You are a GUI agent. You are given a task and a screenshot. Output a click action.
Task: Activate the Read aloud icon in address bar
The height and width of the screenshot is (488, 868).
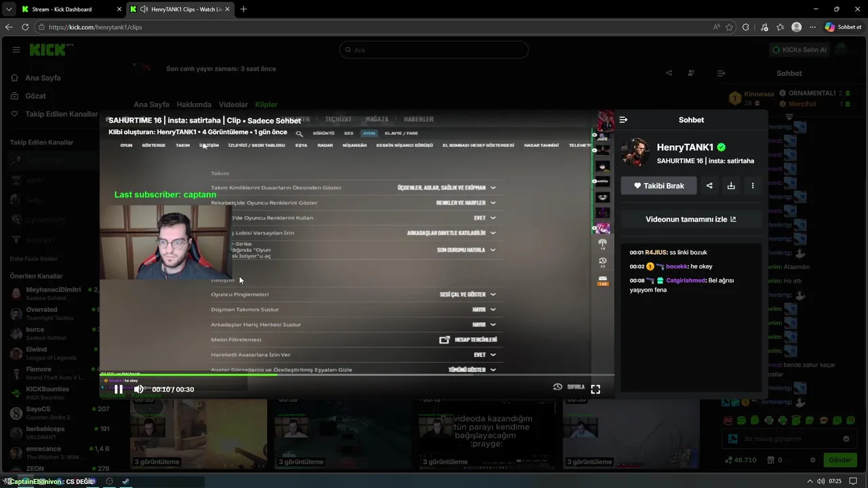point(717,27)
